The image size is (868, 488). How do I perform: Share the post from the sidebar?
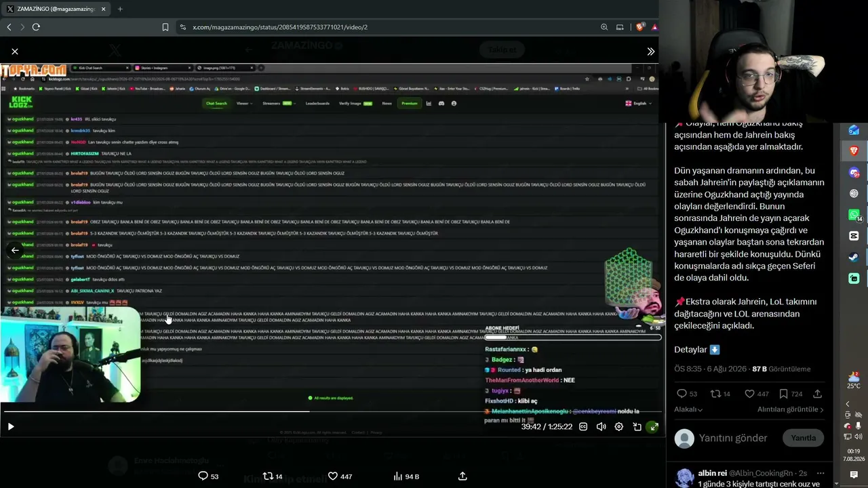(817, 394)
